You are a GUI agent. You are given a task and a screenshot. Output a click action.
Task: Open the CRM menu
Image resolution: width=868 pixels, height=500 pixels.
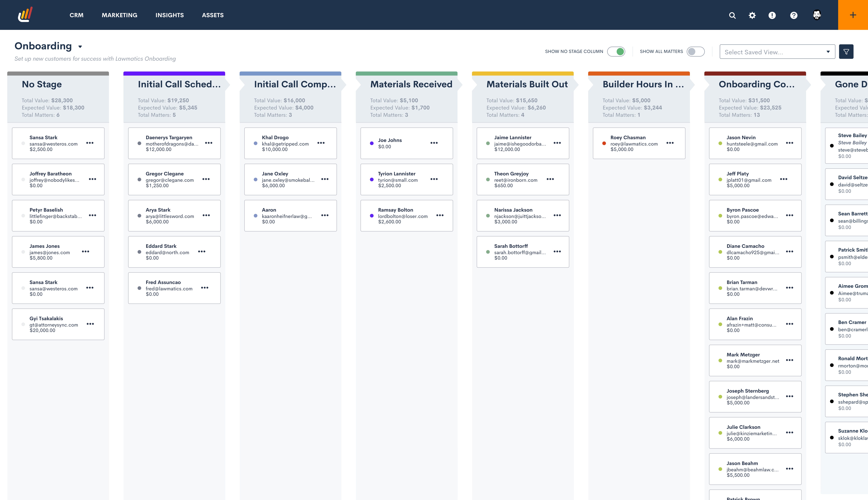point(77,15)
